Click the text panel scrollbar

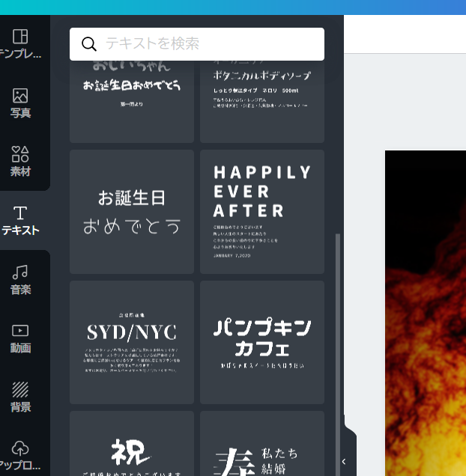coord(337,354)
